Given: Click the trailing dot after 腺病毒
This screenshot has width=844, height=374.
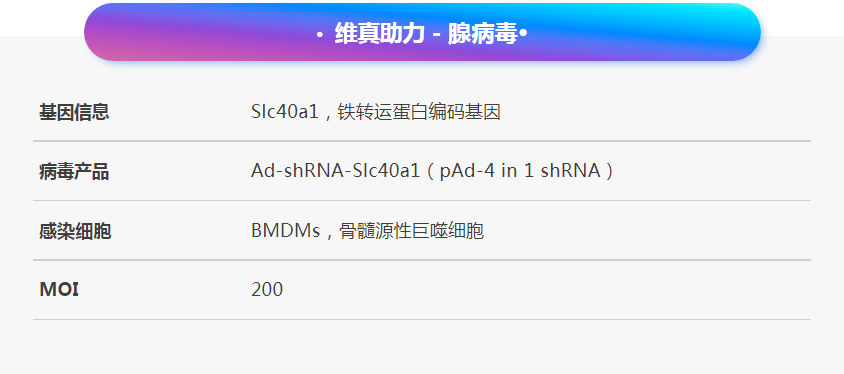Looking at the screenshot, I should tap(523, 34).
